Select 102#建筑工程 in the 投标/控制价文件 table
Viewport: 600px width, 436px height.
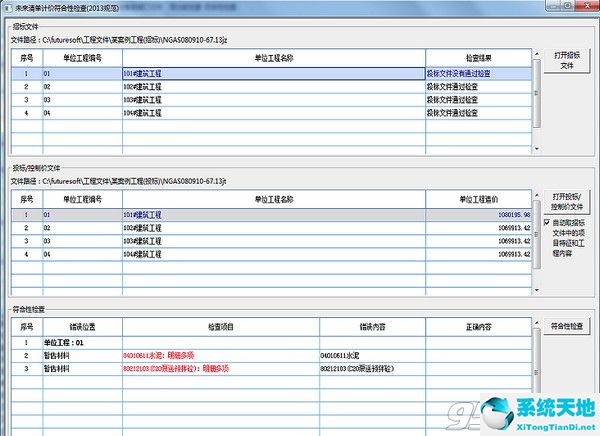point(274,228)
